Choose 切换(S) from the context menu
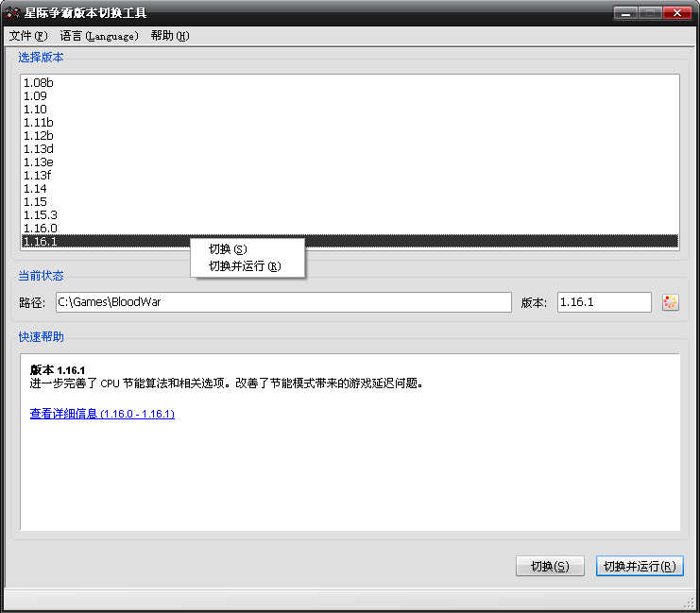Image resolution: width=700 pixels, height=613 pixels. [228, 249]
